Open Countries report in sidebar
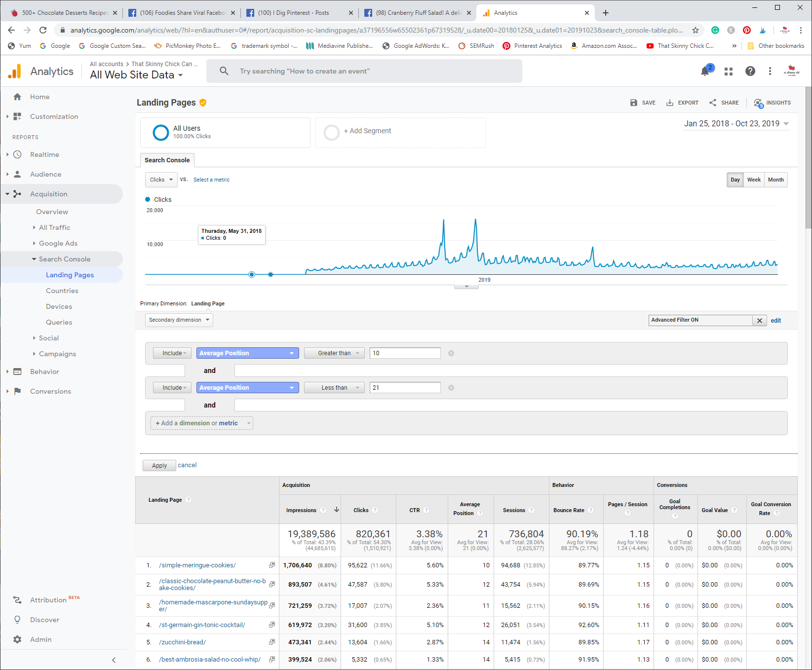The height and width of the screenshot is (670, 812). click(x=62, y=291)
